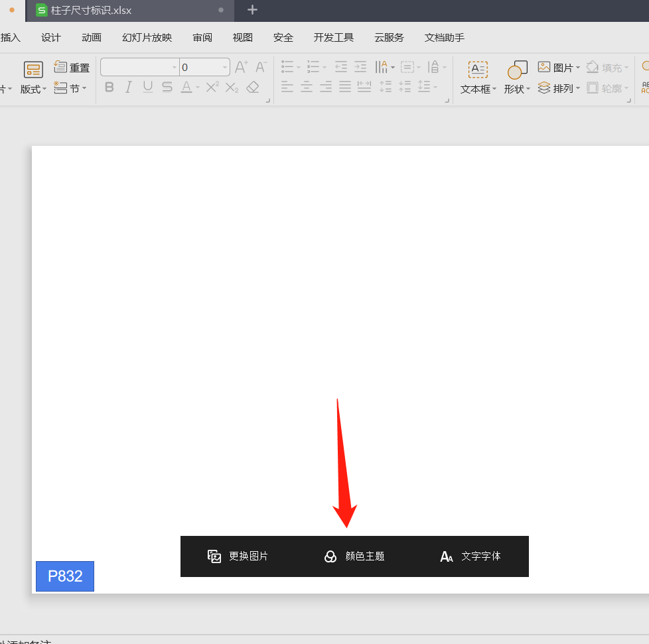
Task: Click the 重置 reset slide icon
Action: point(61,67)
